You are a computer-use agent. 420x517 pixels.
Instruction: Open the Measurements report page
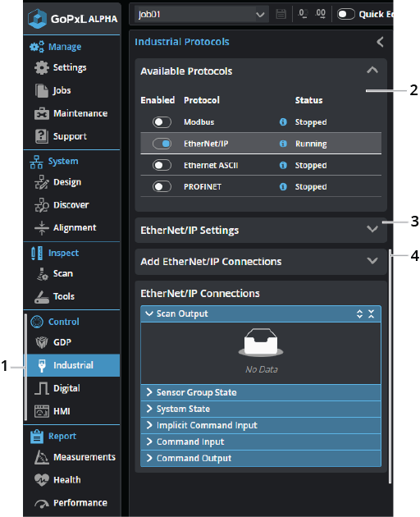click(x=75, y=457)
